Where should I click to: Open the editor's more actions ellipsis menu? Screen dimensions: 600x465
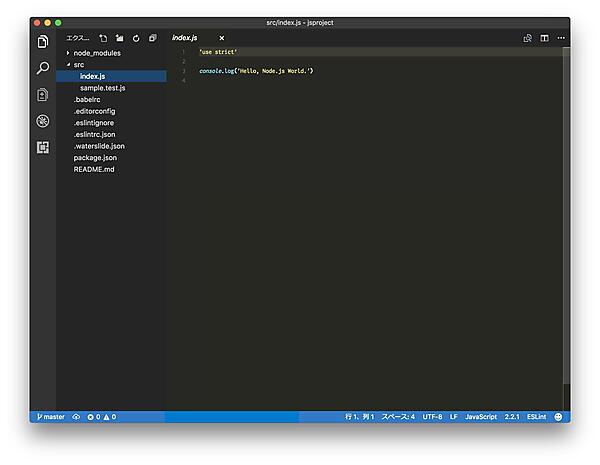pyautogui.click(x=560, y=38)
